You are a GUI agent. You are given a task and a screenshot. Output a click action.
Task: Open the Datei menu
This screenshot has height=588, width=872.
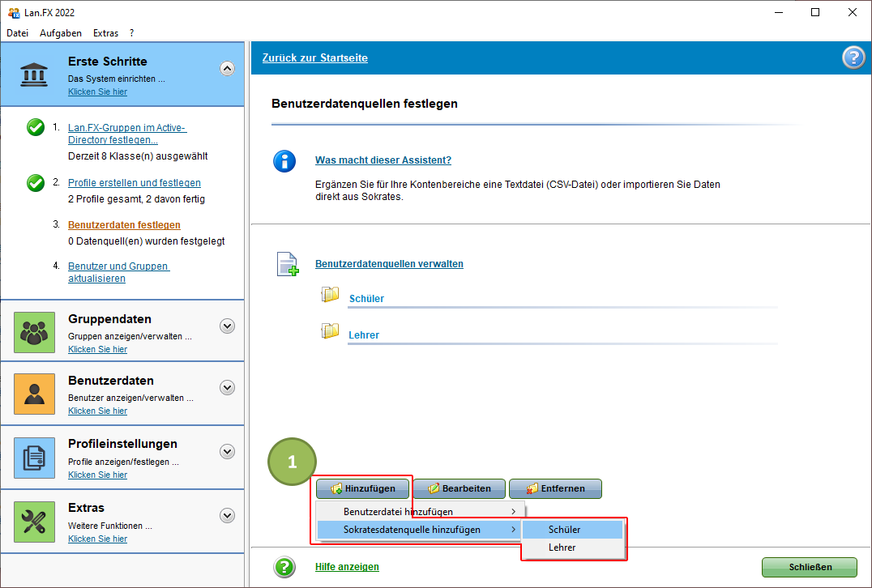tap(17, 32)
